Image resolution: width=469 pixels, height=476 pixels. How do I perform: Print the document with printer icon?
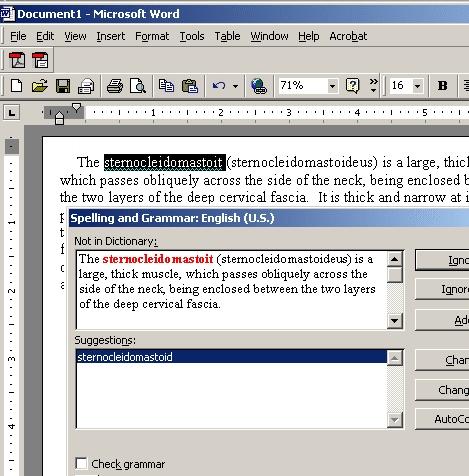[115, 86]
